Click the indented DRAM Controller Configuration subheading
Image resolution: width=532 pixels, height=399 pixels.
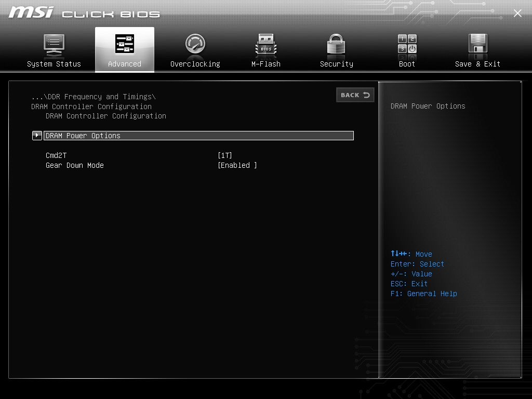(x=106, y=116)
